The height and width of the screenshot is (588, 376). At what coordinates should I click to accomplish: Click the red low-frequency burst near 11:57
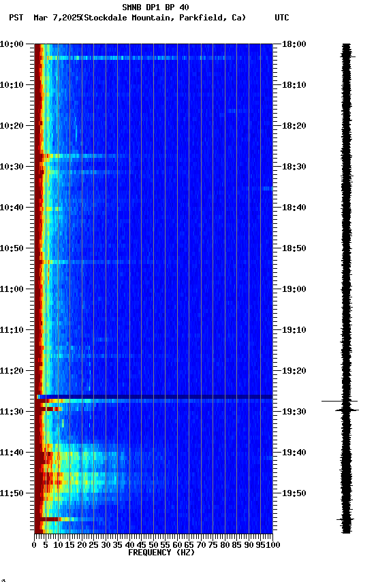(50, 519)
